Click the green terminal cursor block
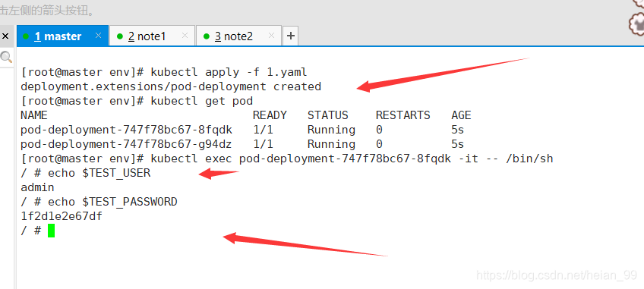Screen dimensions: 644x289 [x=51, y=231]
